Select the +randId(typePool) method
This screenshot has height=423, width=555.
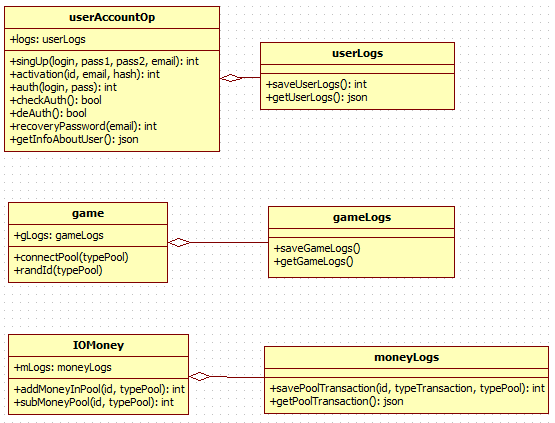[x=58, y=270]
